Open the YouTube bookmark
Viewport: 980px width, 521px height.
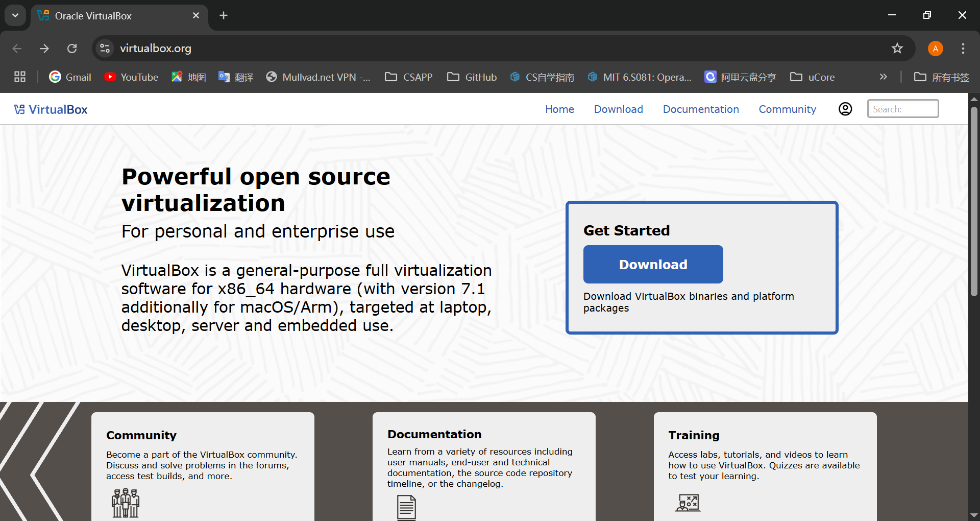131,77
